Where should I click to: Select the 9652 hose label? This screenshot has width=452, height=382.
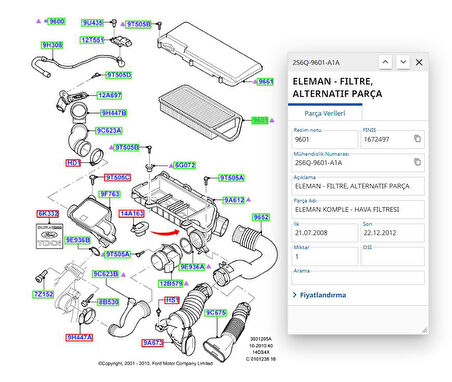(x=261, y=217)
